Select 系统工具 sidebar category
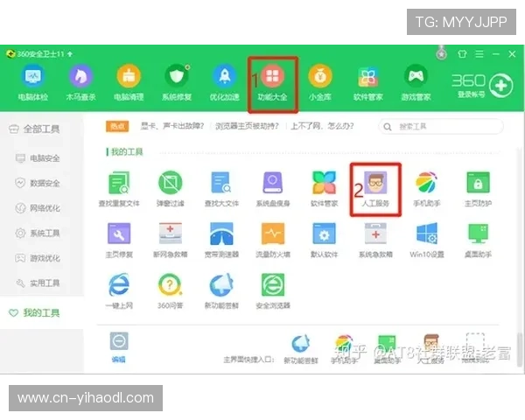Viewport: 525px width, 420px height. [x=38, y=233]
